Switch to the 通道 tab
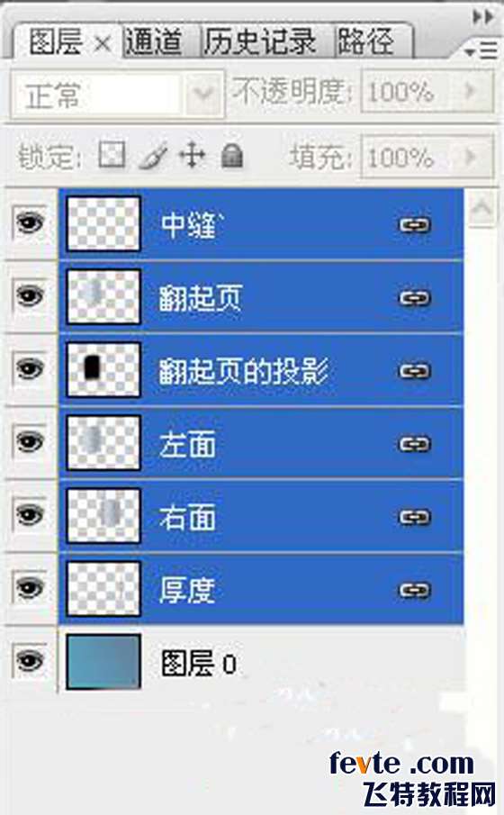Image resolution: width=504 pixels, height=815 pixels. (x=154, y=41)
